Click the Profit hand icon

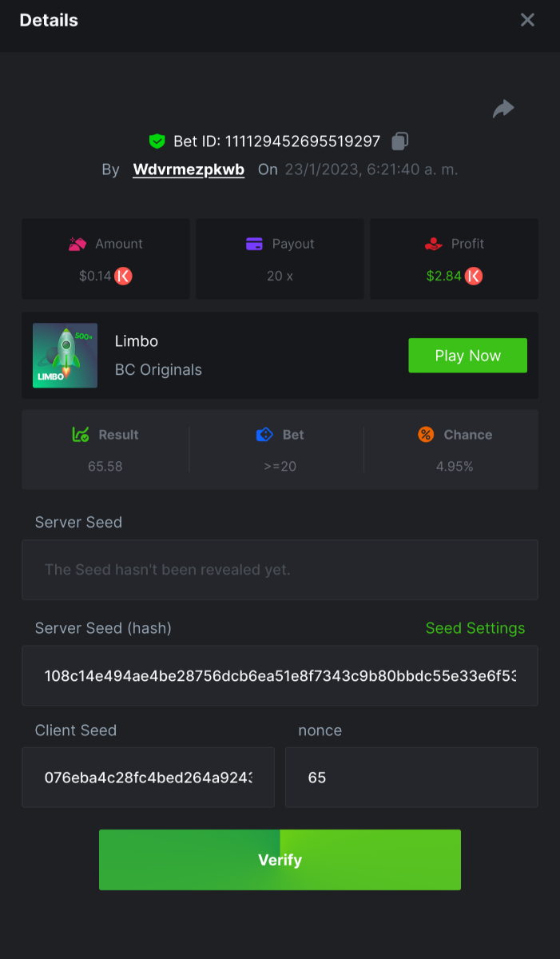point(433,244)
